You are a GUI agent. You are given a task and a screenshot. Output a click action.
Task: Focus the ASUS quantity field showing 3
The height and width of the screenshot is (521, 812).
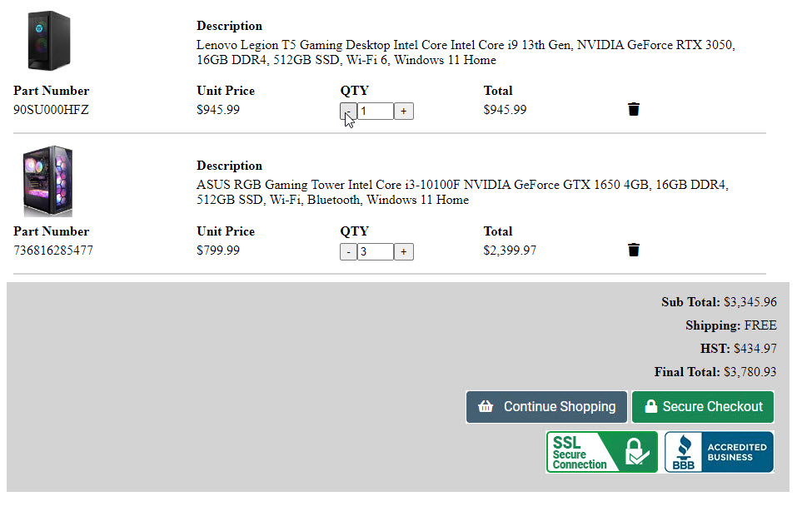[x=375, y=252]
